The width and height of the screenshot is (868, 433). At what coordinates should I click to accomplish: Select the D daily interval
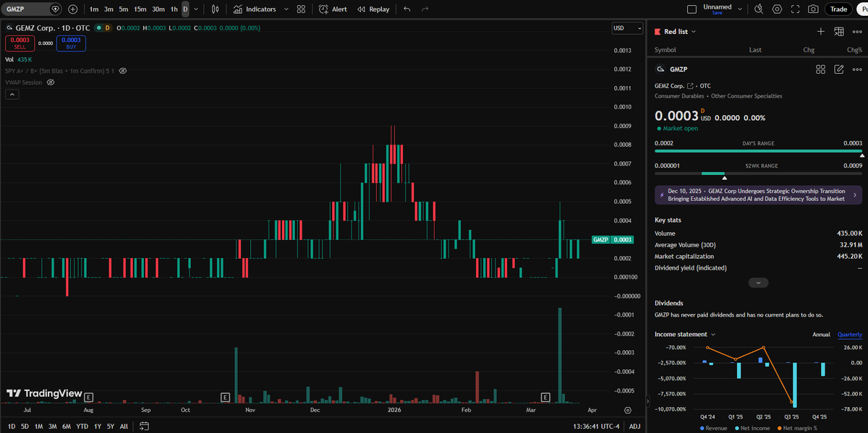[185, 9]
